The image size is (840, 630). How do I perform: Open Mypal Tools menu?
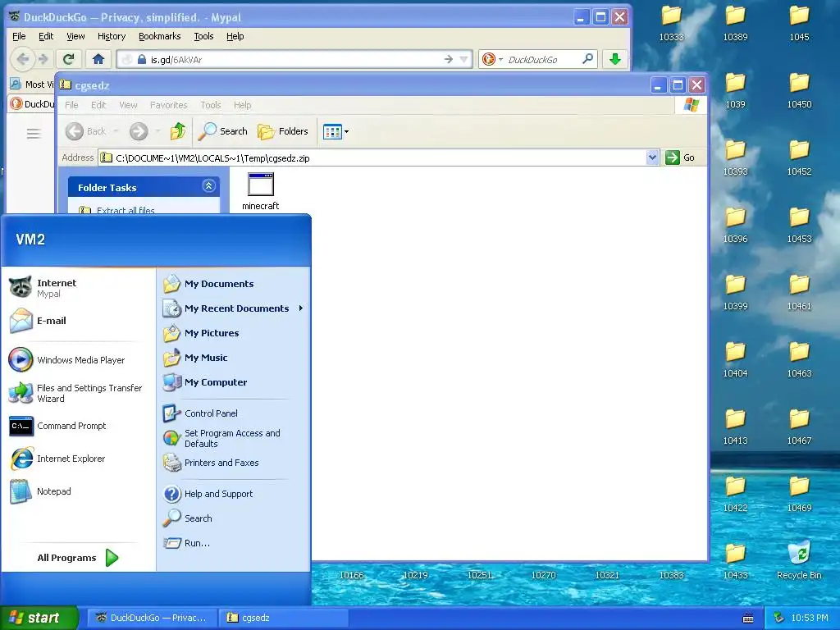pos(203,36)
